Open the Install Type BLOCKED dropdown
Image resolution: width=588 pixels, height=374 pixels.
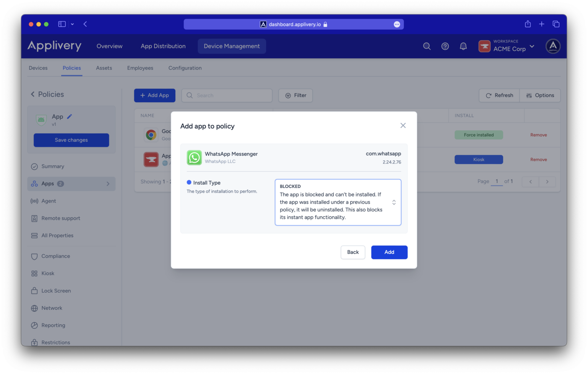point(338,202)
